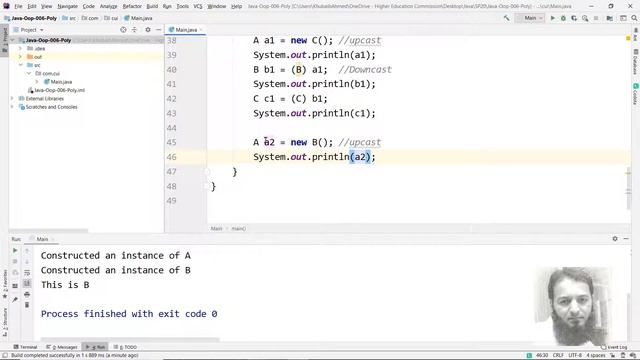
Task: Toggle the Favorites side tab
Action: 5,284
